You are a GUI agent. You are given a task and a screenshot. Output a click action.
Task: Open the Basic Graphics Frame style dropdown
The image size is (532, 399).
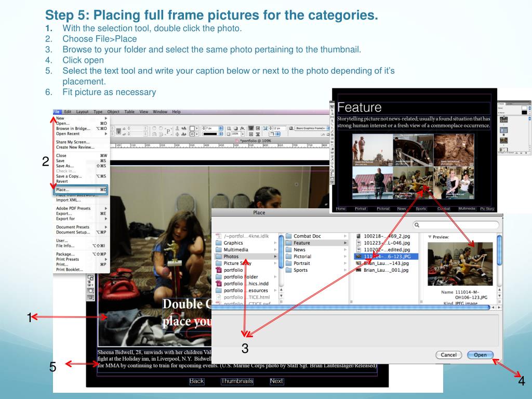tap(312, 128)
